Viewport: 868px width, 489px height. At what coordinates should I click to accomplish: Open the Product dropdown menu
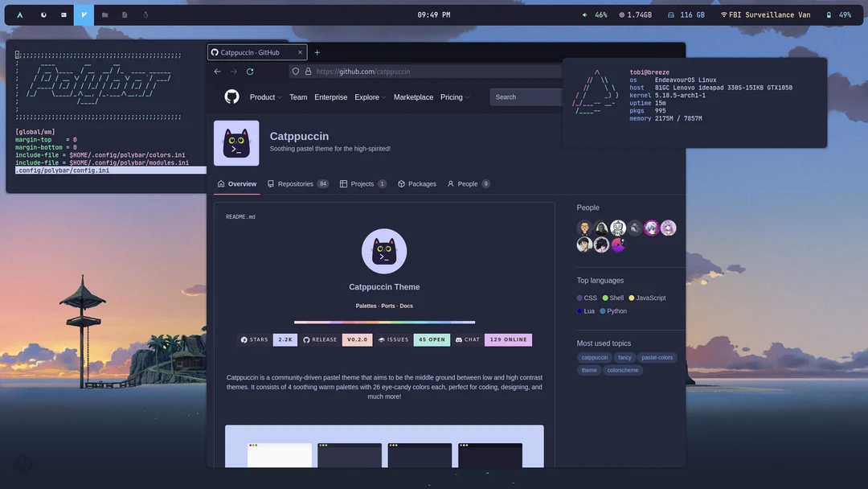point(265,97)
